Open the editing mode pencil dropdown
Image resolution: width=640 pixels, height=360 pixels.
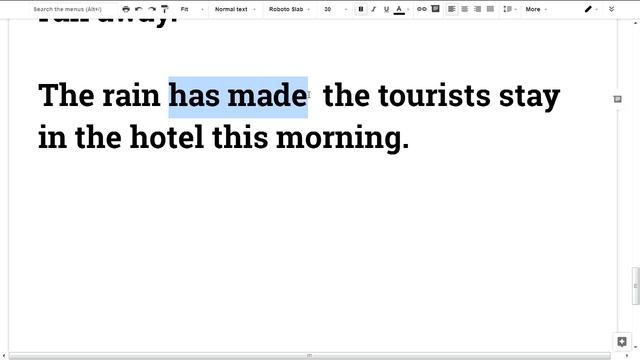pos(591,9)
